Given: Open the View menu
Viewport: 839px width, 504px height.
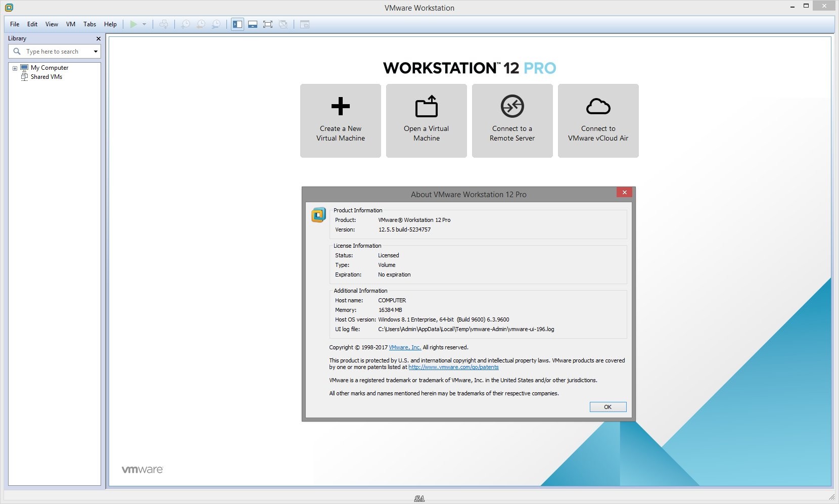Looking at the screenshot, I should [52, 24].
